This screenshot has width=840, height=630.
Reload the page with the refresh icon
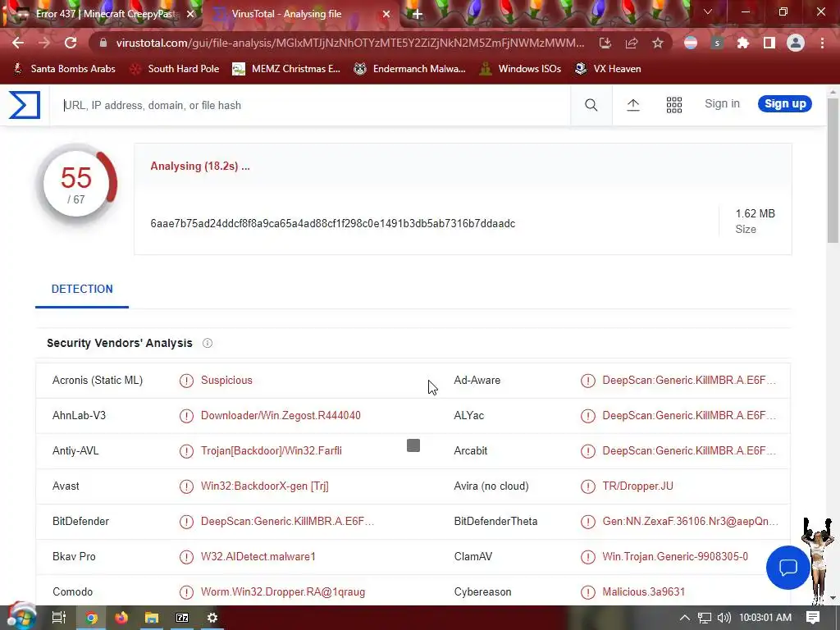(71, 43)
